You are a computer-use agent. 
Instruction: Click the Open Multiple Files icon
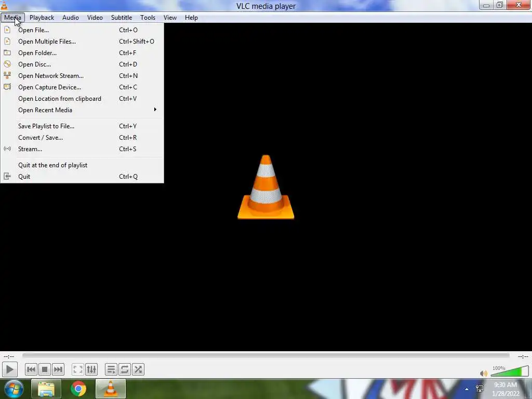click(x=7, y=42)
